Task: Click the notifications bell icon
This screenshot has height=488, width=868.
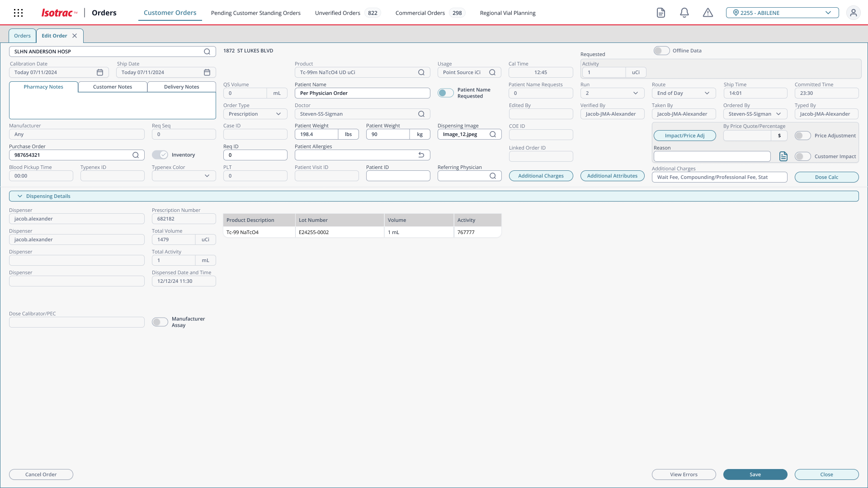Action: pos(684,13)
